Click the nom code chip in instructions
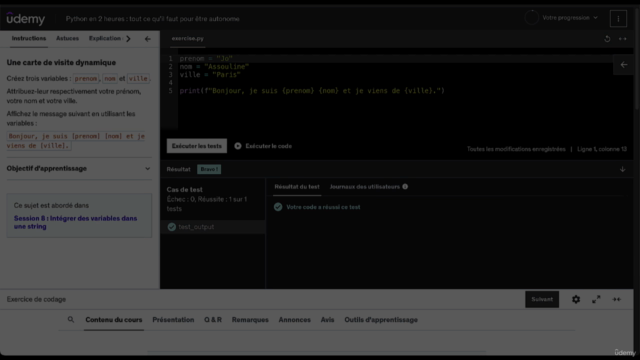 click(x=110, y=78)
